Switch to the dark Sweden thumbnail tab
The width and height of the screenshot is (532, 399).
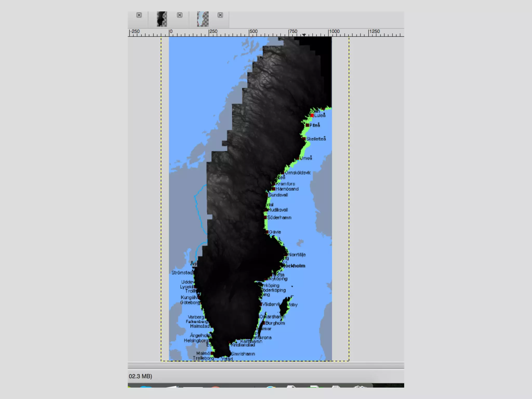pyautogui.click(x=162, y=19)
